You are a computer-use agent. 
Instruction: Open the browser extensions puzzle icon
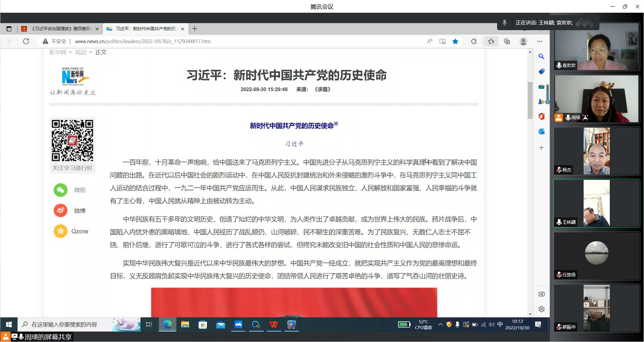(474, 41)
